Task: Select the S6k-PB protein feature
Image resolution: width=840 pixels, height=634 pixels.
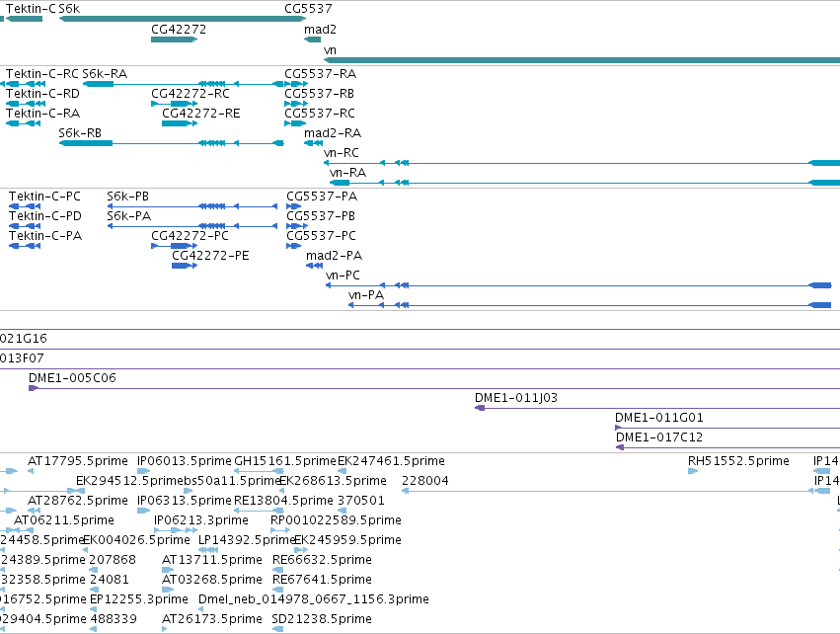Action: (x=192, y=206)
